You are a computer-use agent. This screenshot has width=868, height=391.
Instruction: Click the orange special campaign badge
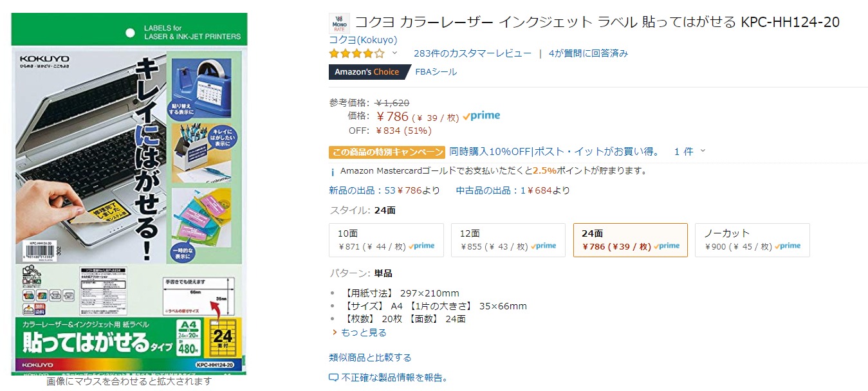pyautogui.click(x=387, y=152)
